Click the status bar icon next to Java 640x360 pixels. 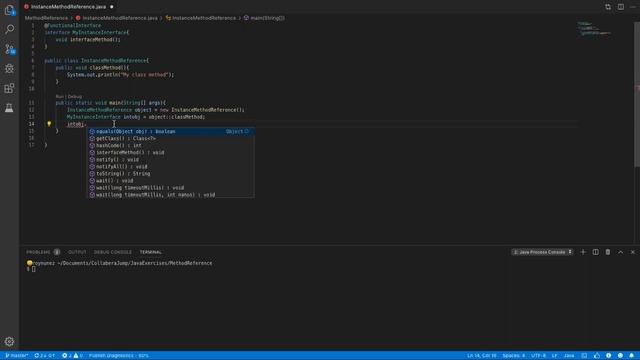584,356
